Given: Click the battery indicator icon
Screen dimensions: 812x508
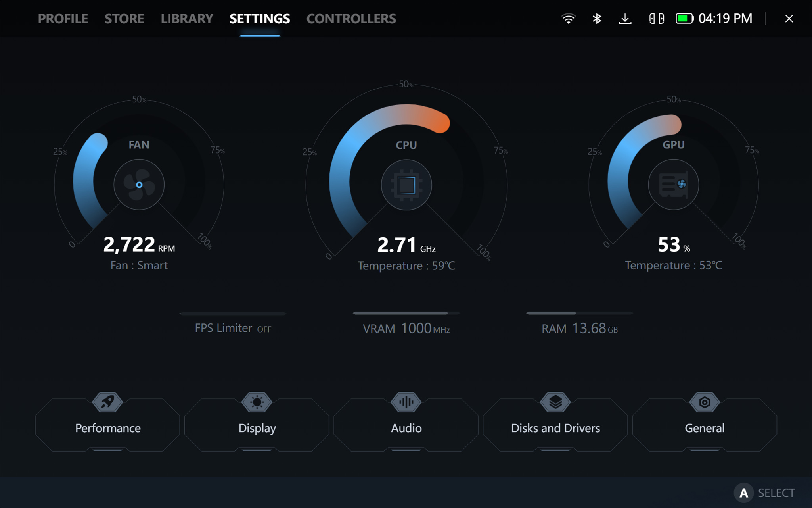Looking at the screenshot, I should (684, 19).
